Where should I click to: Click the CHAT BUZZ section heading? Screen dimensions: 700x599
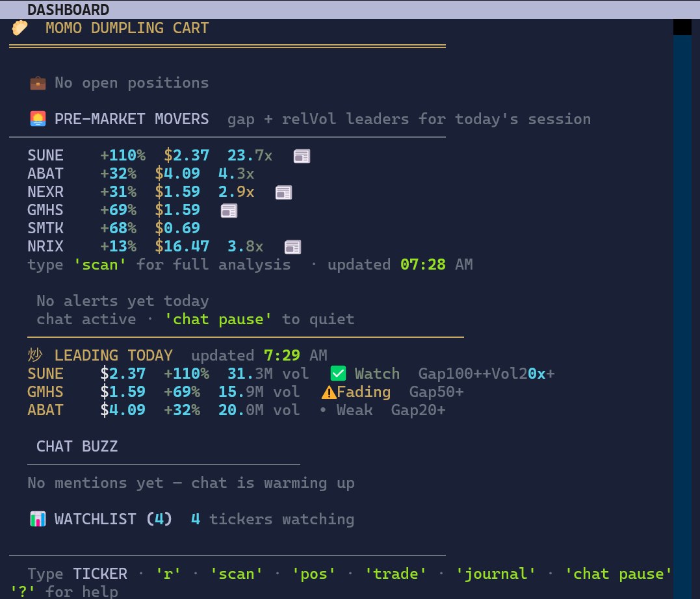[x=77, y=446]
